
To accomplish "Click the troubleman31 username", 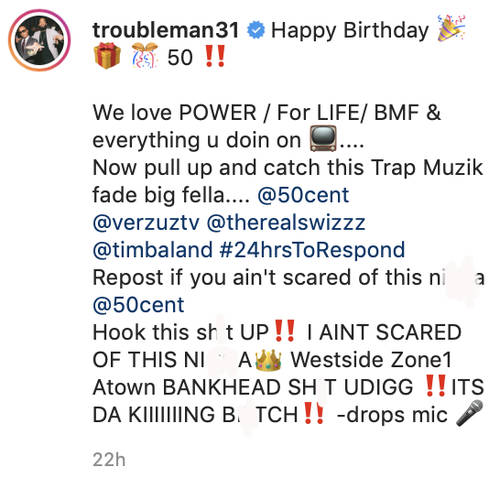I will point(166,30).
